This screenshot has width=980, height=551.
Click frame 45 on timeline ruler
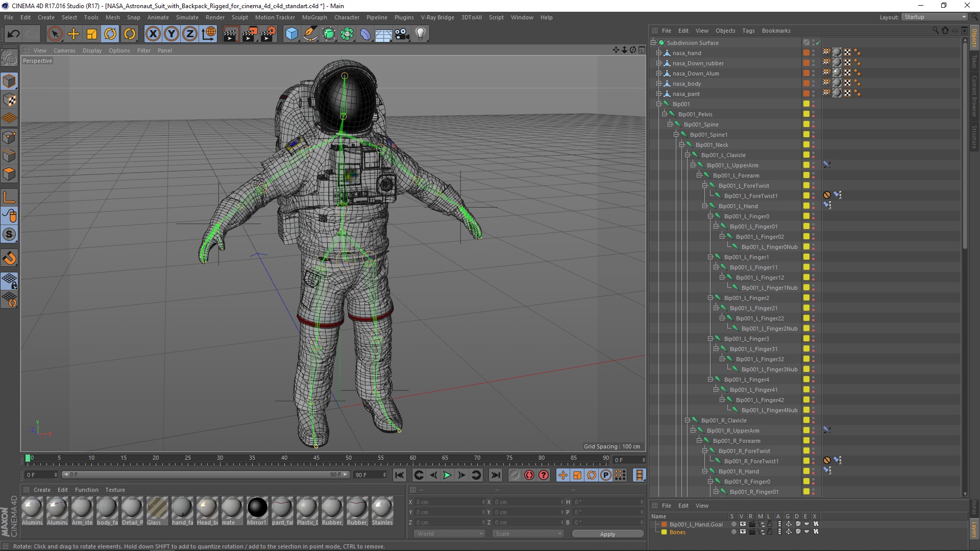(317, 459)
